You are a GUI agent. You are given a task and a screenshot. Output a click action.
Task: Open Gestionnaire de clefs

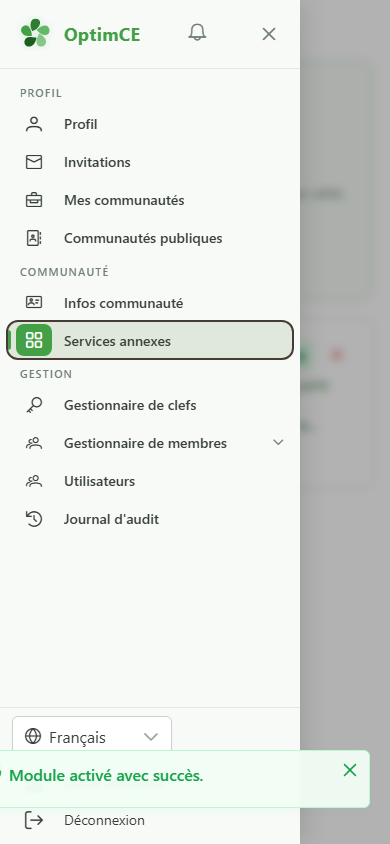point(150,405)
